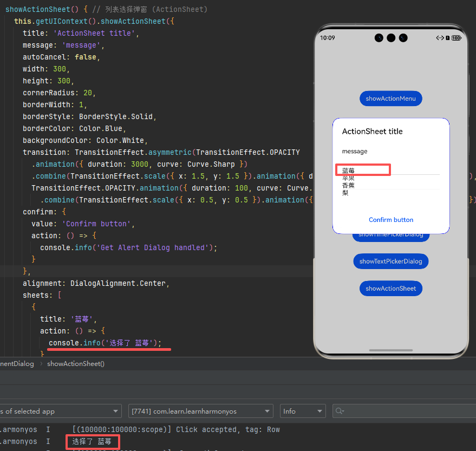Tap the showActionSheet button
Image resolution: width=476 pixels, height=451 pixels.
(390, 289)
